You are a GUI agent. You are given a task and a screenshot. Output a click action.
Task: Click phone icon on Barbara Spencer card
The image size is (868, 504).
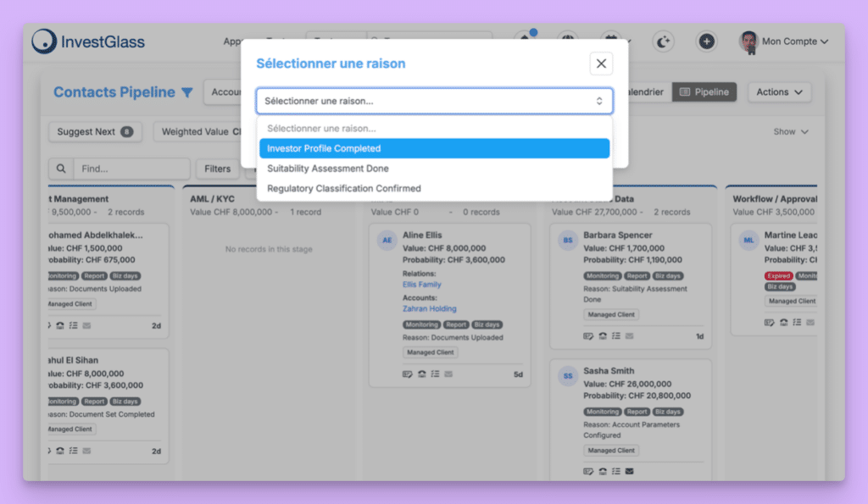(x=603, y=336)
